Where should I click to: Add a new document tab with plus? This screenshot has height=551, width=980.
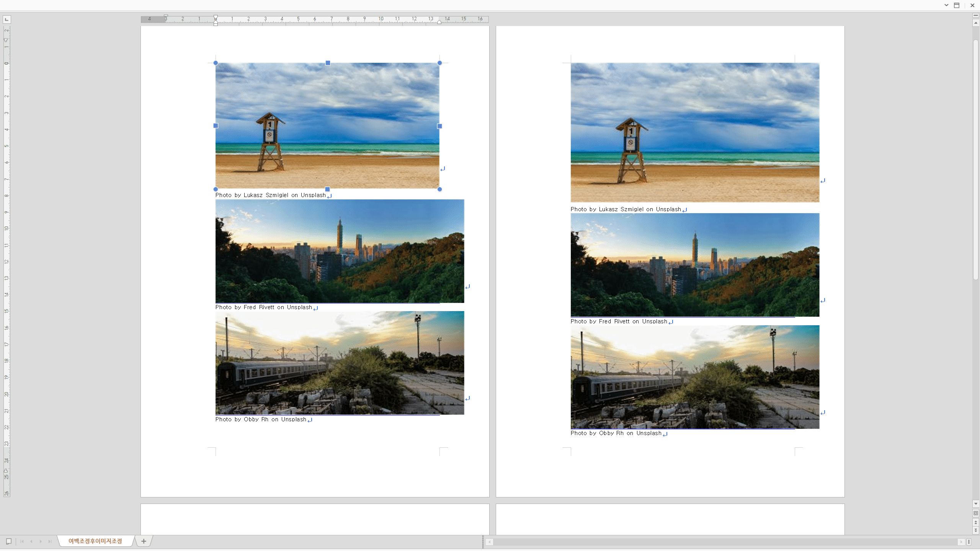pos(144,541)
